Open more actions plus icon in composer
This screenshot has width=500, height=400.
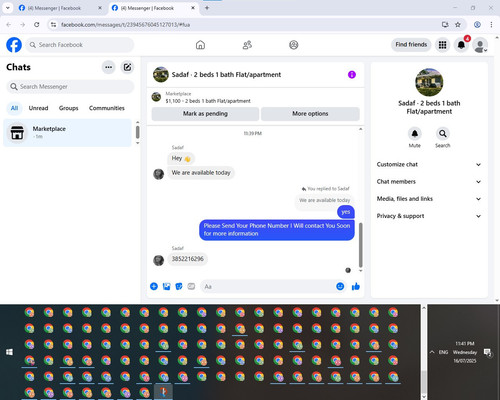click(154, 286)
